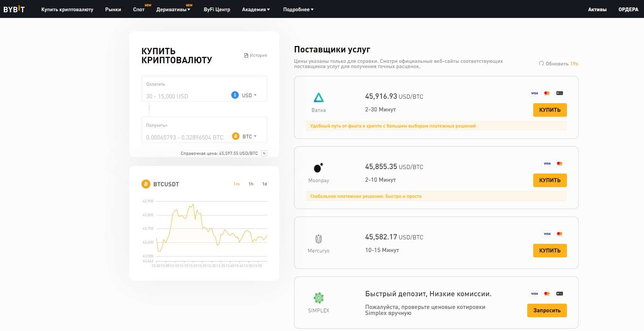
Task: Click the 10-15 Минут duration text
Action: pos(382,250)
